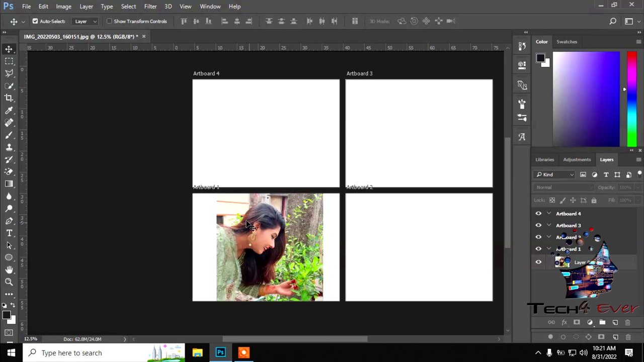Open the Layers panel flyout menu
The width and height of the screenshot is (644, 362).
[638, 159]
